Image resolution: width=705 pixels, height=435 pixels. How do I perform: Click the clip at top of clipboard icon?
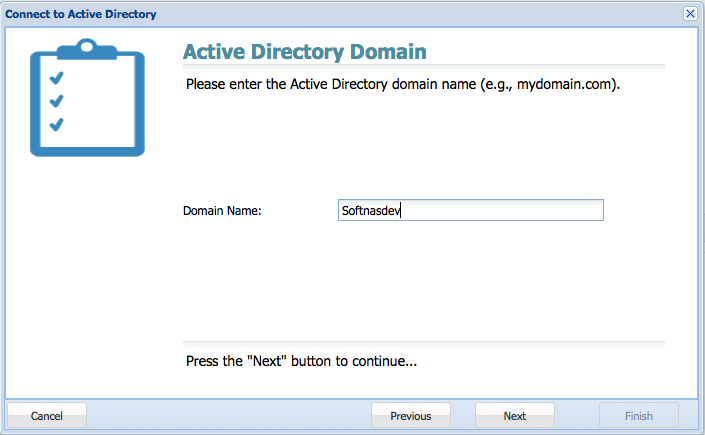point(87,49)
